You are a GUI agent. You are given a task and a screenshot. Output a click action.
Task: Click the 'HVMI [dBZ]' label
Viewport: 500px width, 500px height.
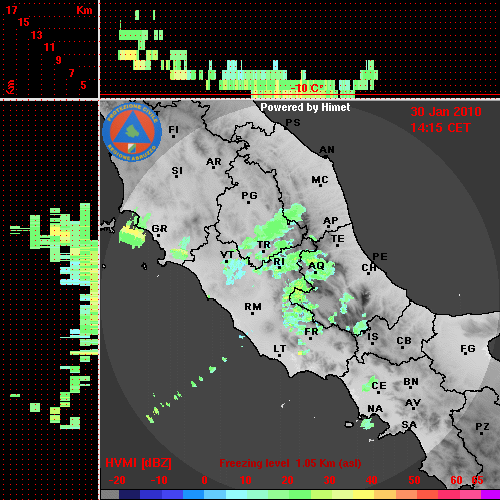coord(138,463)
